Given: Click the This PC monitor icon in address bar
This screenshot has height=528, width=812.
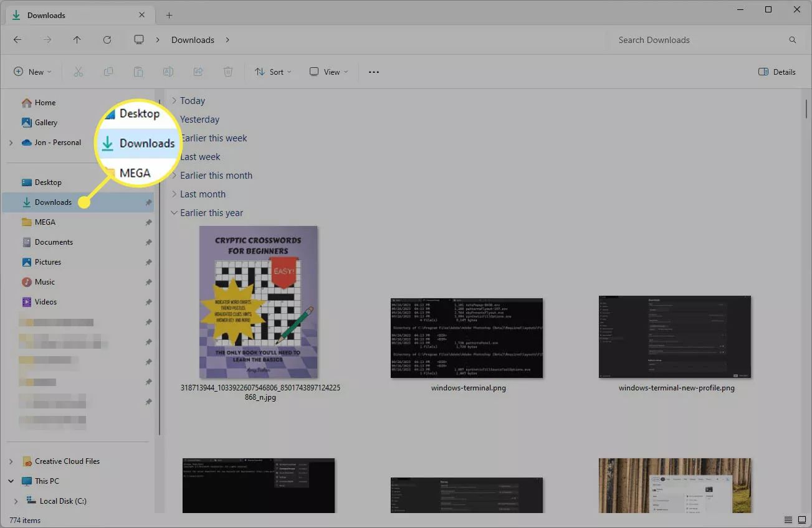Looking at the screenshot, I should point(139,40).
